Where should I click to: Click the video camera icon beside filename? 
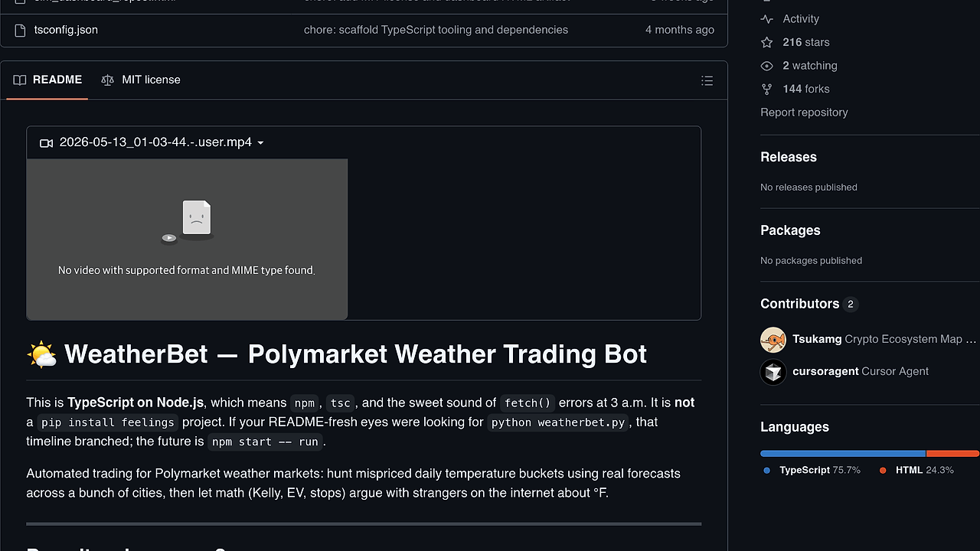[46, 143]
